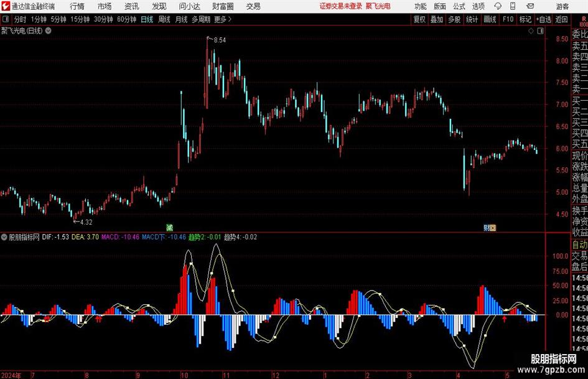Viewport: 588px width, 379px height.
Task: Open the 问小达 assistant menu
Action: pyautogui.click(x=189, y=6)
